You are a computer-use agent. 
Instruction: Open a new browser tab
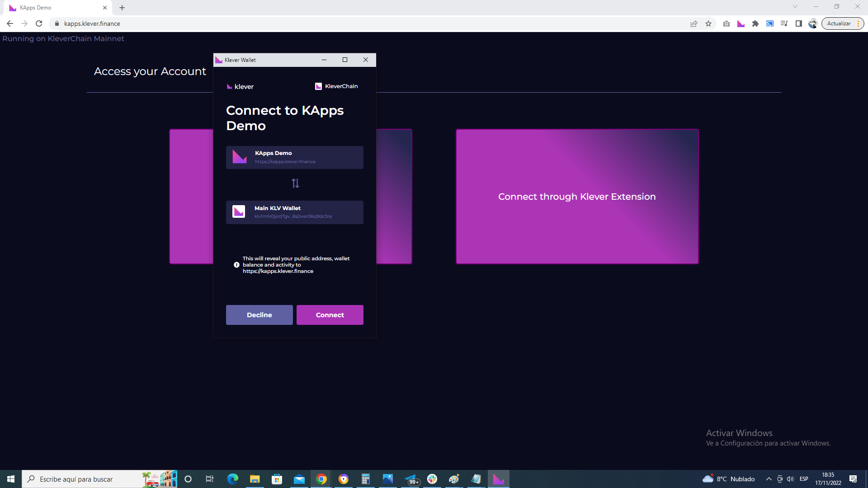tap(122, 8)
